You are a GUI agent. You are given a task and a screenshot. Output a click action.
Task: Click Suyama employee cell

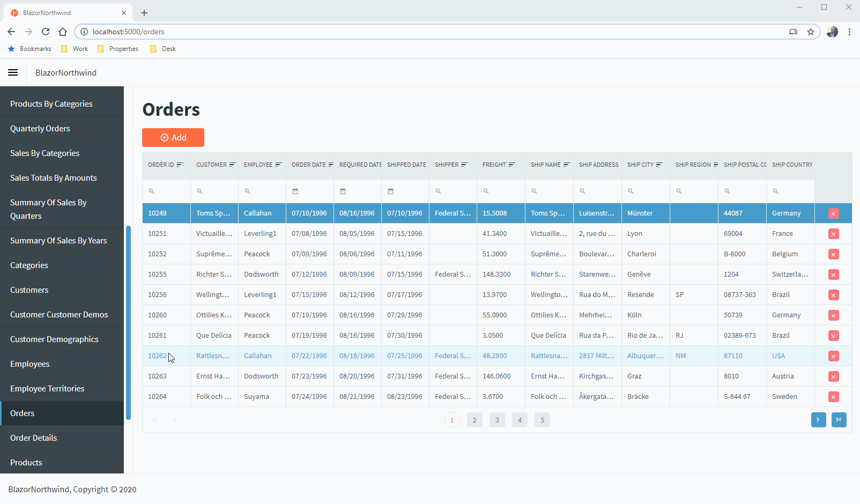262,397
